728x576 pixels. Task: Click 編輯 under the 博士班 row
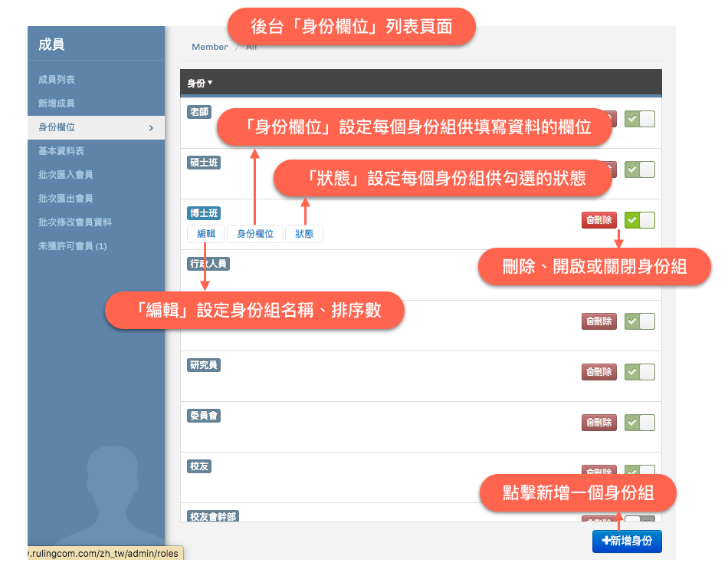tap(206, 234)
